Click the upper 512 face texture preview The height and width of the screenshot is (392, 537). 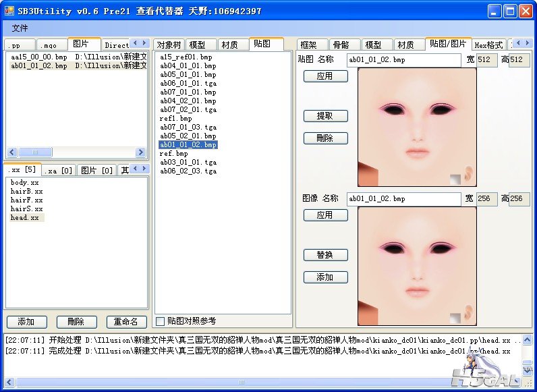pyautogui.click(x=416, y=127)
